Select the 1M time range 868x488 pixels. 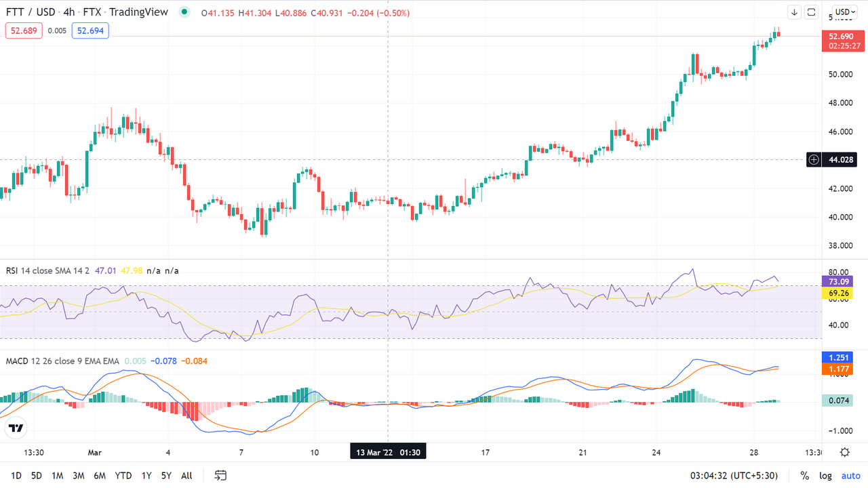click(x=58, y=476)
